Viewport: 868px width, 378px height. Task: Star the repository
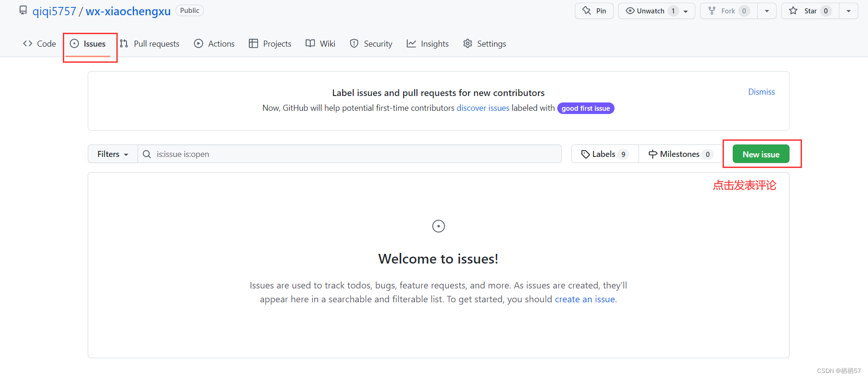coord(810,11)
